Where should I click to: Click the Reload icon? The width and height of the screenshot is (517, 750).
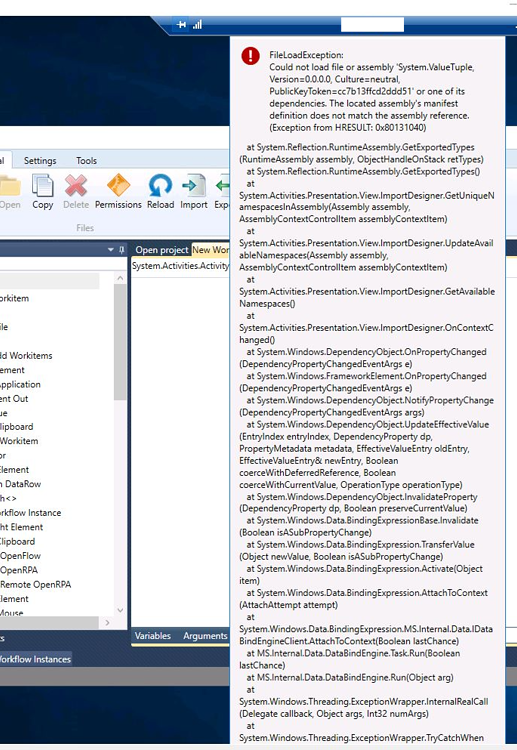point(160,186)
